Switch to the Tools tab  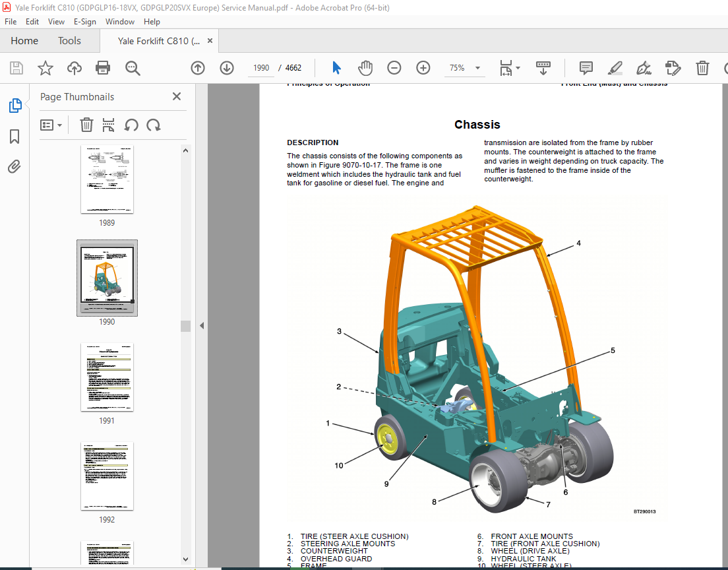(x=69, y=41)
